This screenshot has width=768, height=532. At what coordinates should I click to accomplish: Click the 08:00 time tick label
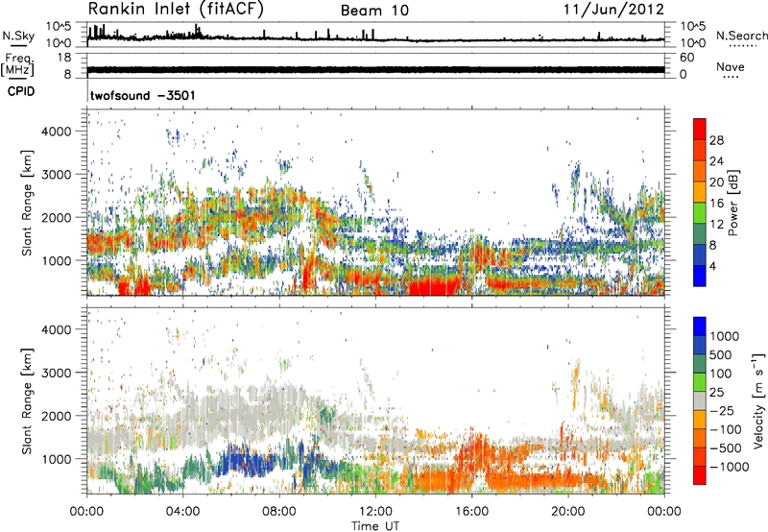tap(279, 512)
